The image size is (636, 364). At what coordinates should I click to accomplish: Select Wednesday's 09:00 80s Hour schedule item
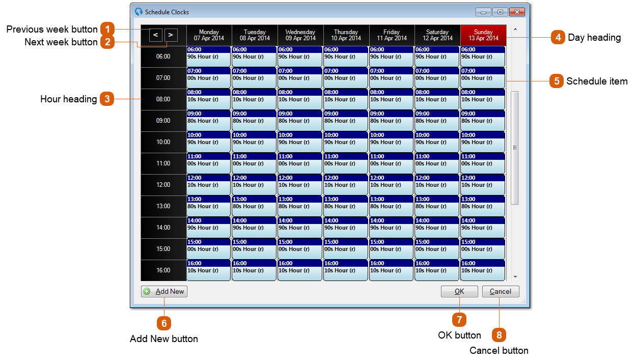coord(299,120)
